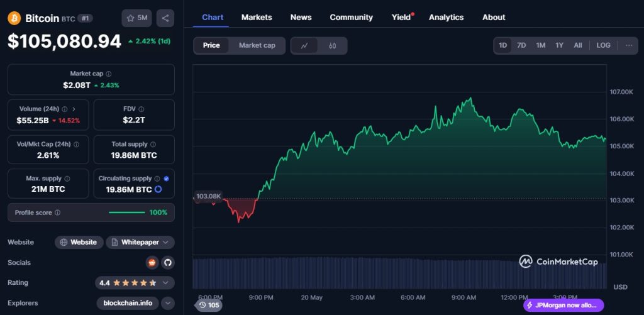644x315 pixels.
Task: Open the Markets tab
Action: click(257, 17)
